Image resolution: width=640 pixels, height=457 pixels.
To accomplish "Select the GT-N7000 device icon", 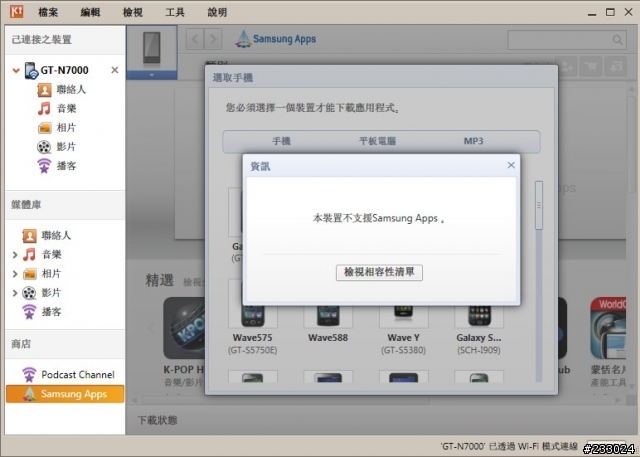I will click(31, 70).
